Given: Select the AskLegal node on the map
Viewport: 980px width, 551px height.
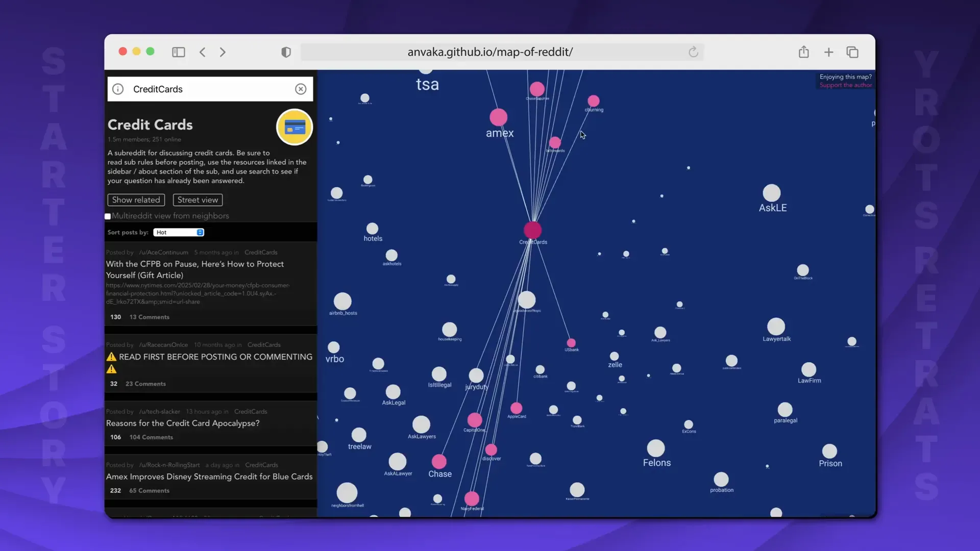Looking at the screenshot, I should click(393, 392).
